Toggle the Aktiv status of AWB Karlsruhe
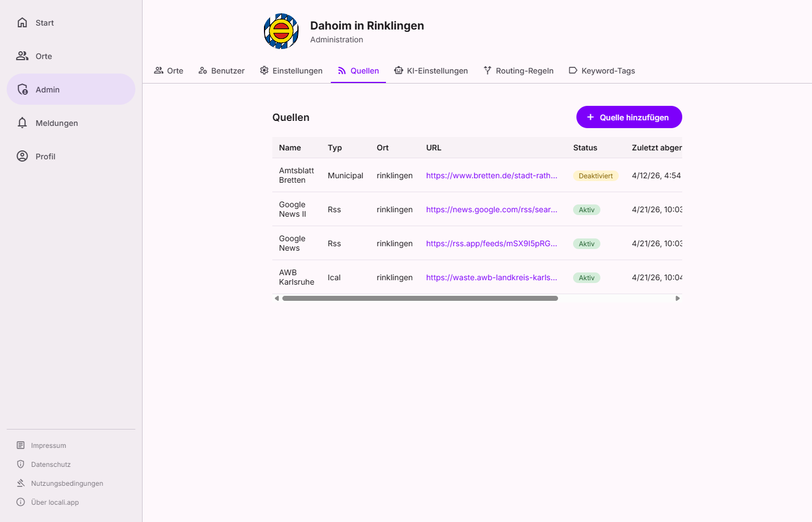 click(586, 277)
